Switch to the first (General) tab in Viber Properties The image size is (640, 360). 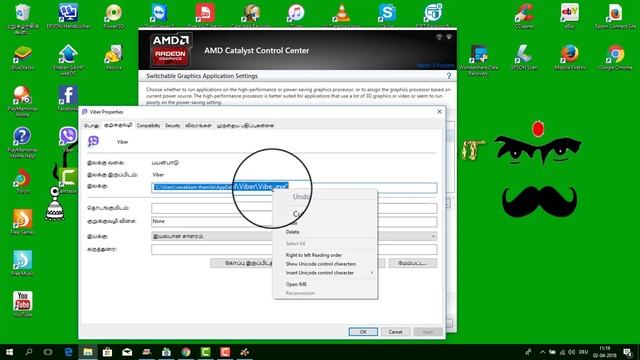(x=91, y=125)
